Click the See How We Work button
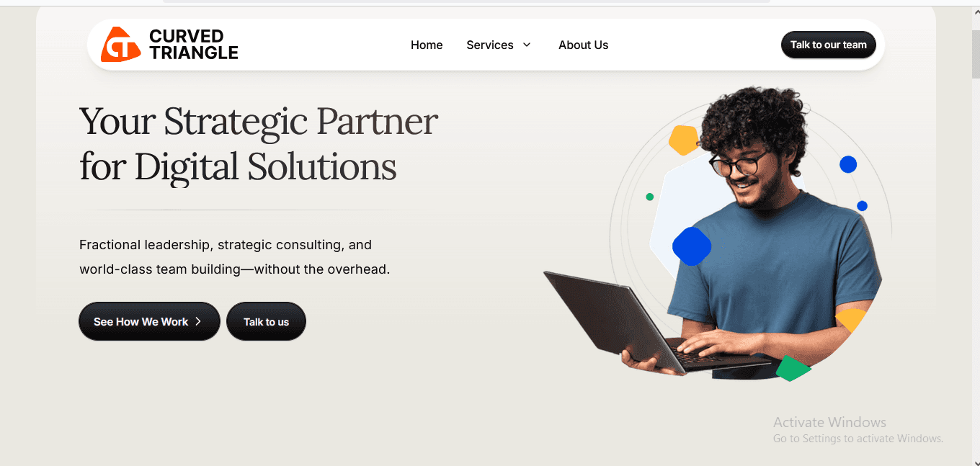Viewport: 980px width, 466px height. (x=149, y=321)
